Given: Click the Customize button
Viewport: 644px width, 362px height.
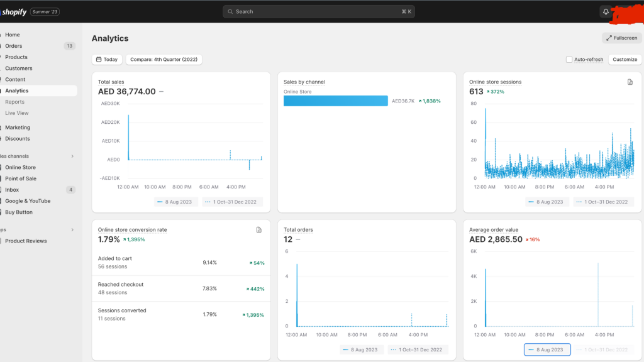Looking at the screenshot, I should (x=625, y=60).
